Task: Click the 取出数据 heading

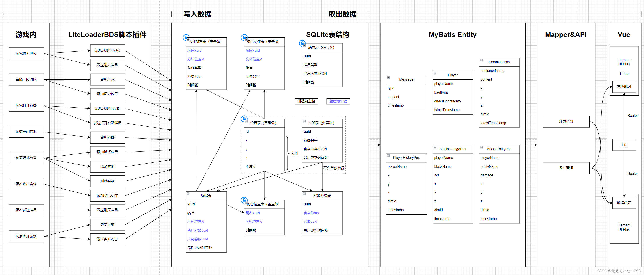Action: [342, 14]
